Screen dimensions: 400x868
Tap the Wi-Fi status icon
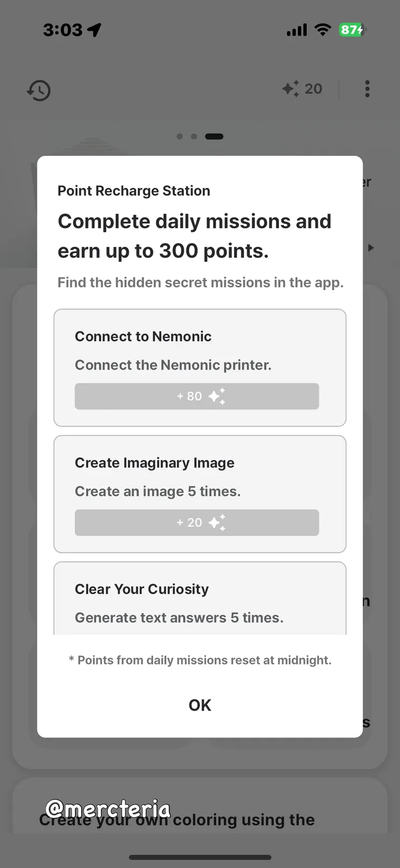[323, 30]
